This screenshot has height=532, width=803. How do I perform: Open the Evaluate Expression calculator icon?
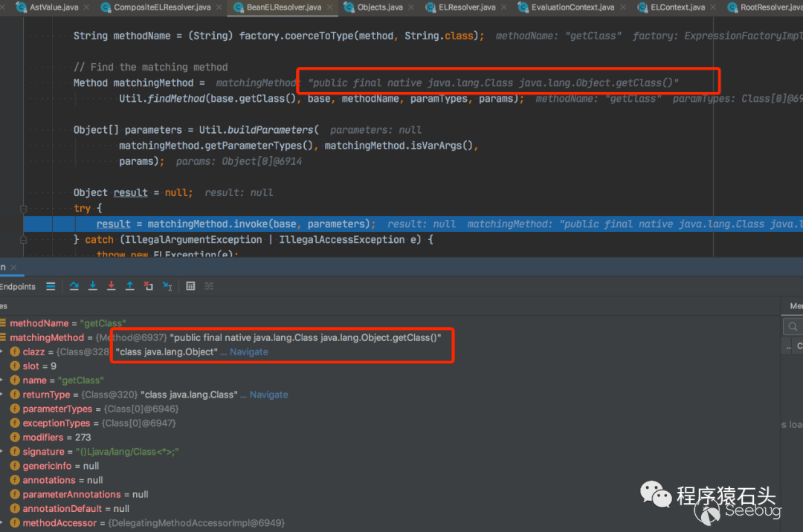[x=190, y=286]
